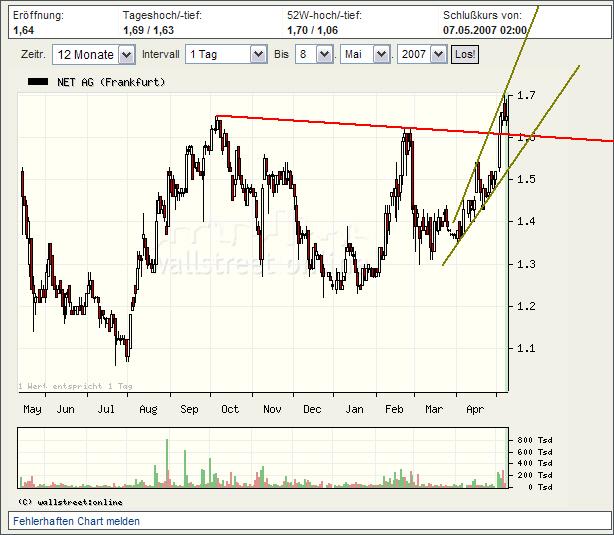This screenshot has width=614, height=535.
Task: Click the 1.1 price axis label
Action: click(527, 348)
